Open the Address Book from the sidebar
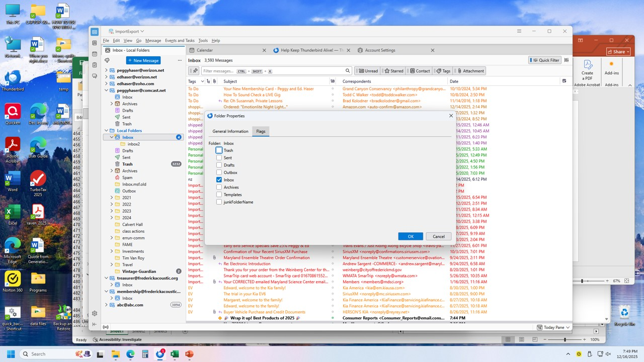 click(95, 43)
